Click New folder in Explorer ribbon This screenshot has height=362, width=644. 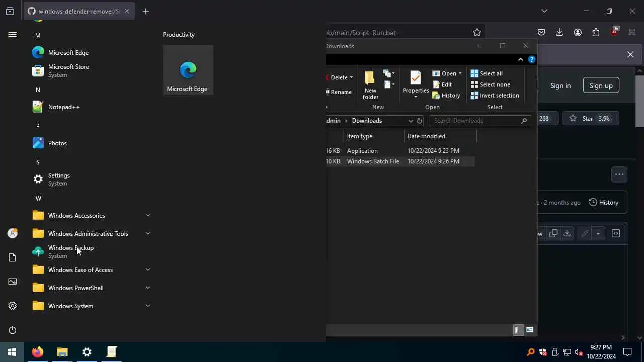[x=370, y=85]
